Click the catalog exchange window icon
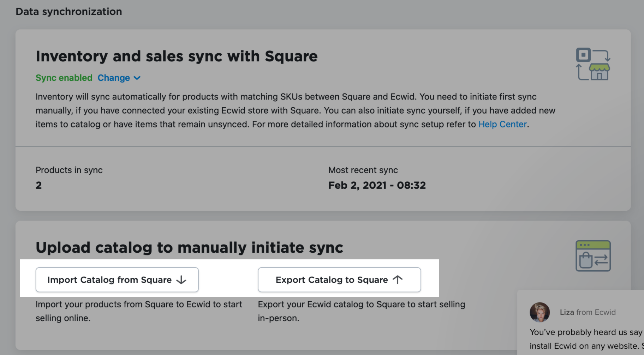The width and height of the screenshot is (644, 355). (x=593, y=256)
